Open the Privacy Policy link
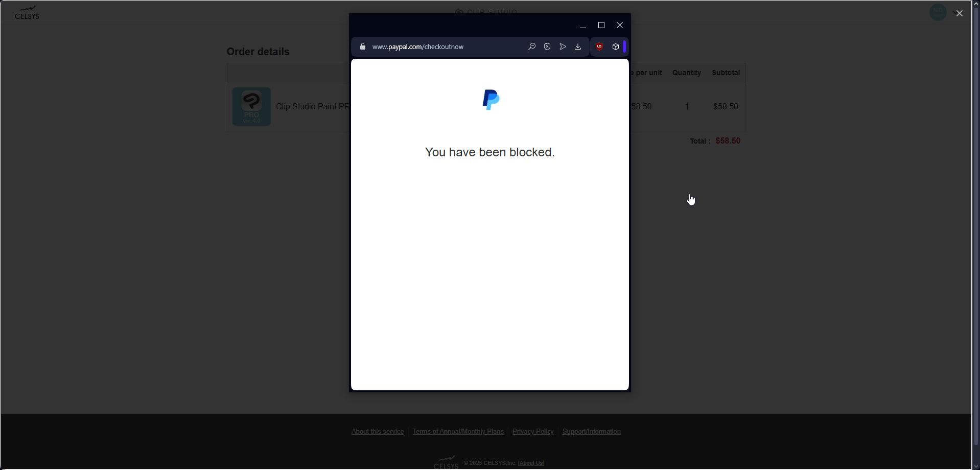Image resolution: width=980 pixels, height=470 pixels. 533,432
